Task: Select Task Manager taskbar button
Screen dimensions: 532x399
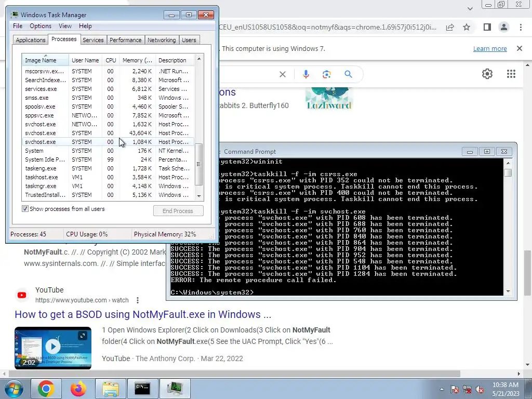Action: pos(175,389)
